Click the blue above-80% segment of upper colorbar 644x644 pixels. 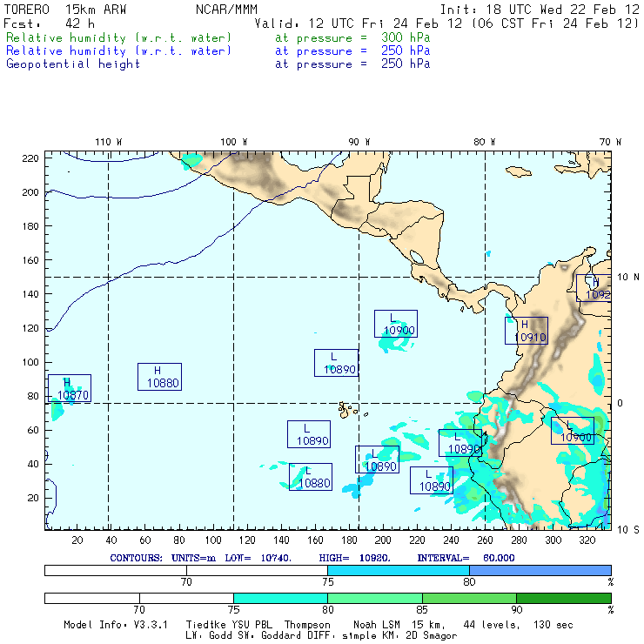(x=540, y=570)
